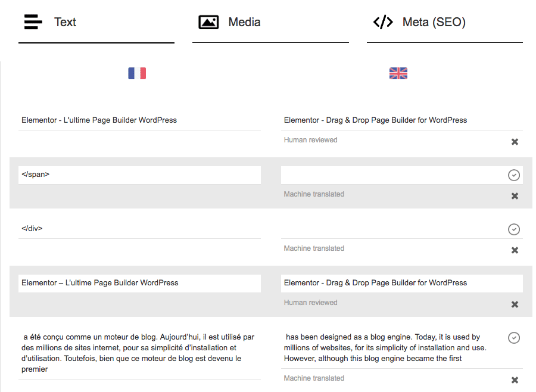The width and height of the screenshot is (536, 392).
Task: Delete first Human reviewed translation with X
Action: pos(515,142)
